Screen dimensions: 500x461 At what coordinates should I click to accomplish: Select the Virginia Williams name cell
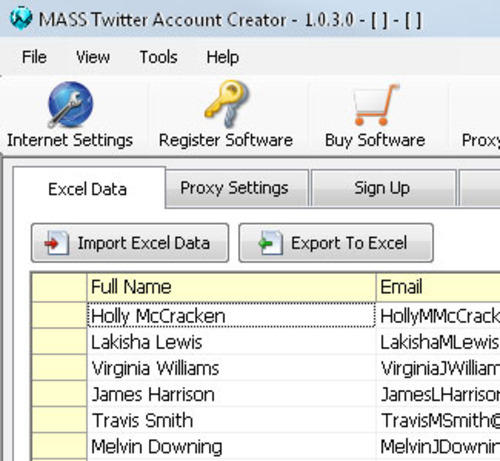[231, 368]
